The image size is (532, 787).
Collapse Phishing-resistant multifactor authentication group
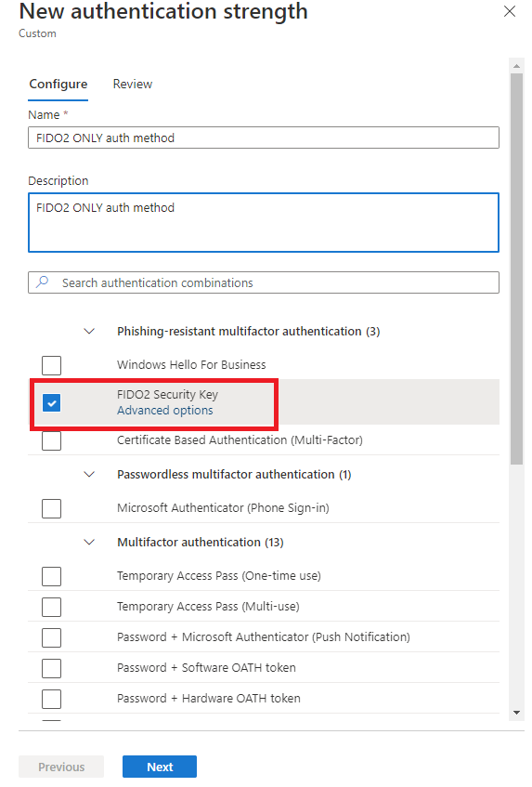89,332
